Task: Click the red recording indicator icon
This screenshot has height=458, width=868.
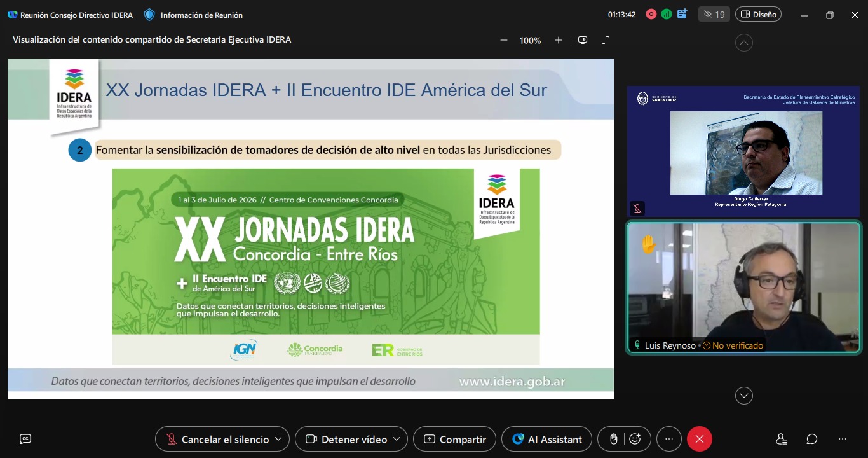Action: click(x=651, y=15)
